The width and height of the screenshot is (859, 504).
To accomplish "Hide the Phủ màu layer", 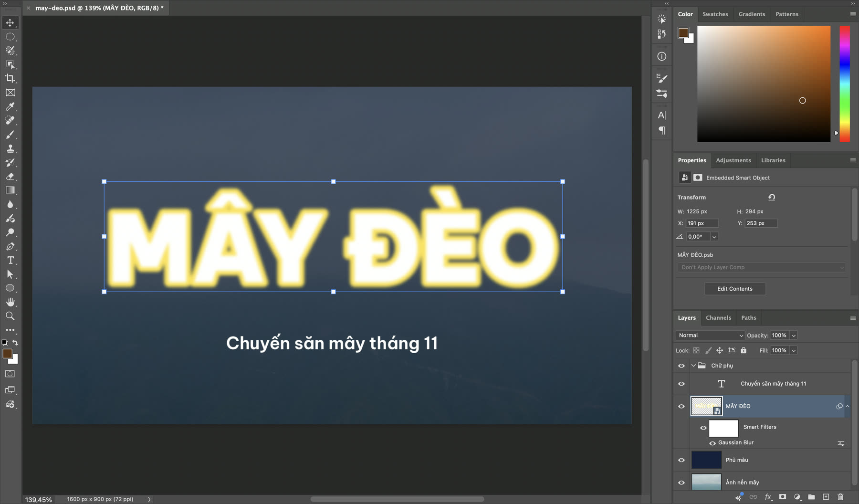I will (681, 460).
